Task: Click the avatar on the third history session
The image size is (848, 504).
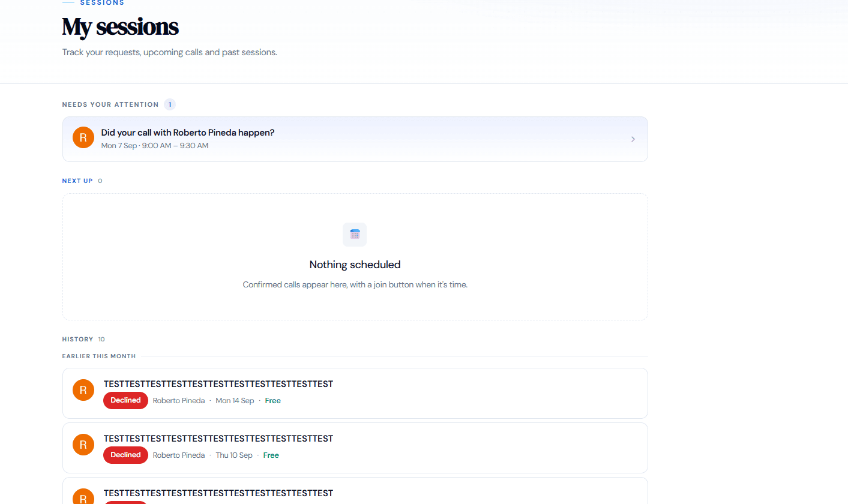Action: pyautogui.click(x=83, y=496)
